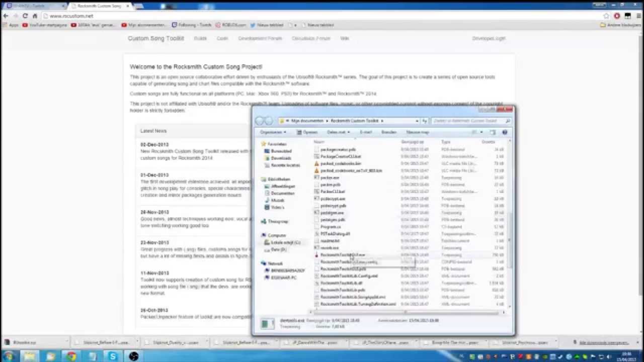Select Recente locaties in the sidebar
The image size is (644, 362).
[x=285, y=165]
